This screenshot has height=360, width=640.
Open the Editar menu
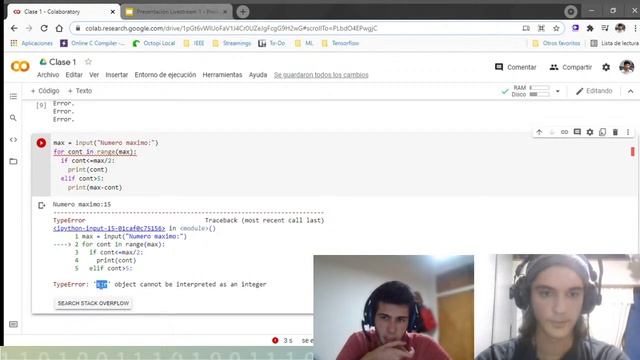[74, 75]
